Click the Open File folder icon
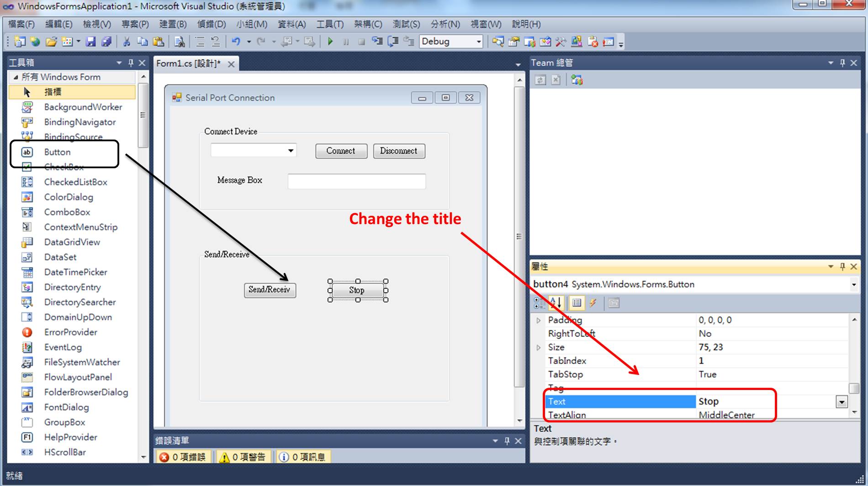The width and height of the screenshot is (868, 486). click(x=51, y=42)
